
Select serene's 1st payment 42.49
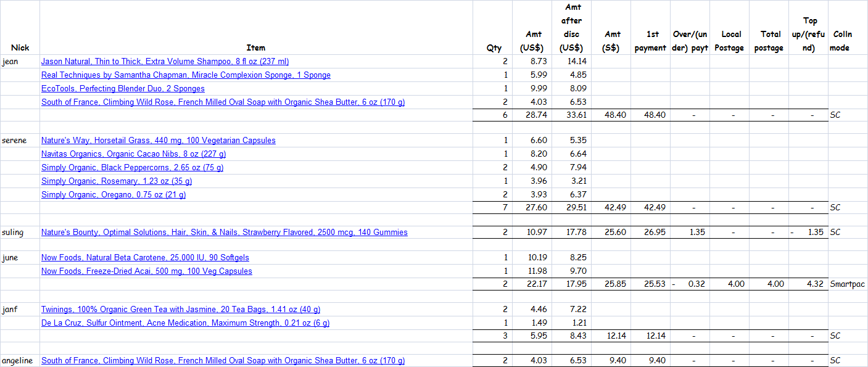(651, 208)
